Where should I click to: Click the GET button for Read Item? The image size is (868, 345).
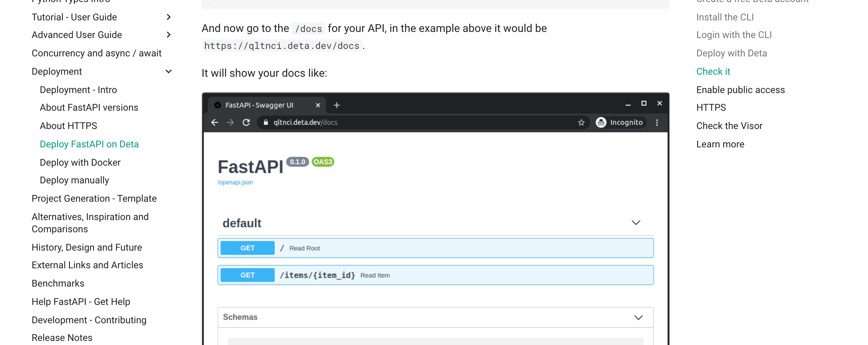click(247, 275)
